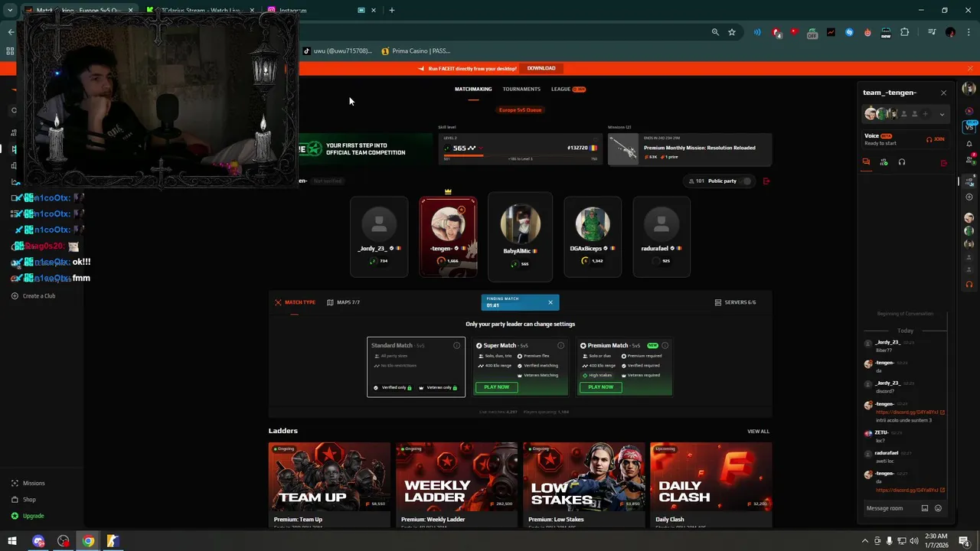Click the Windows Start button

point(11,541)
